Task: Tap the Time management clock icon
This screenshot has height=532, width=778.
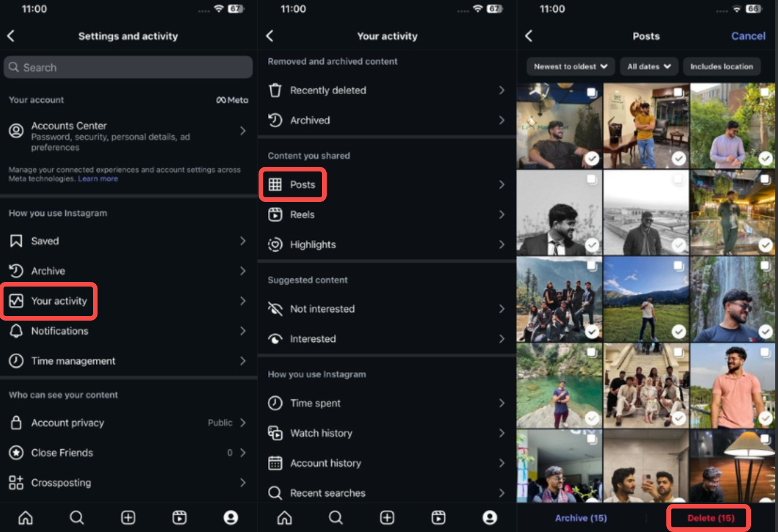Action: 16,361
